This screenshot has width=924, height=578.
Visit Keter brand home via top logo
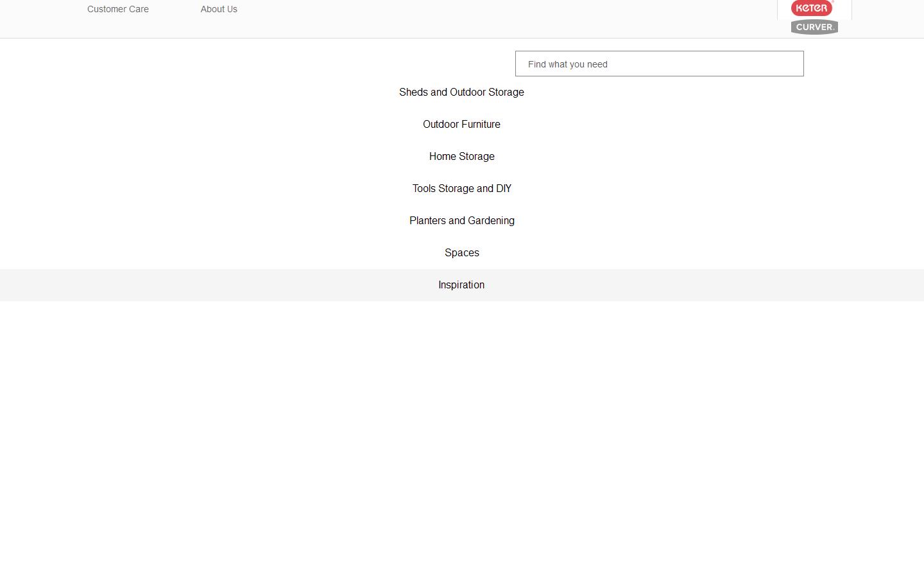point(812,8)
